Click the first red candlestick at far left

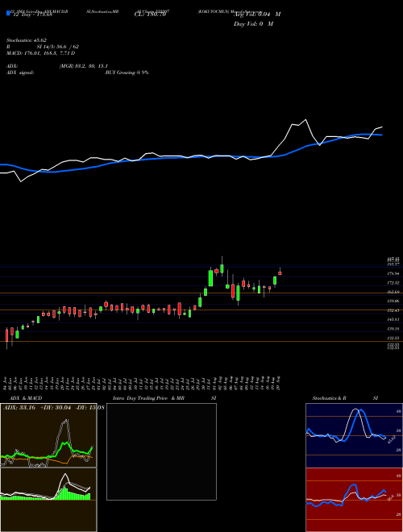coord(6,335)
